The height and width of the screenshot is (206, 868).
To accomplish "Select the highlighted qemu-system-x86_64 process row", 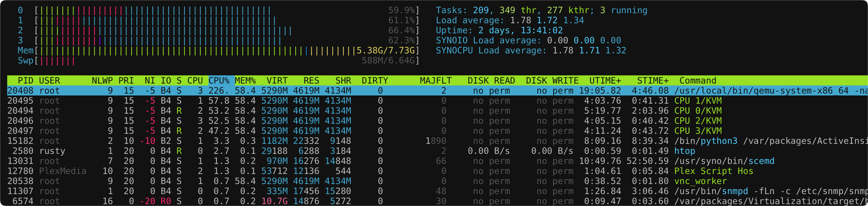I will pyautogui.click(x=437, y=91).
